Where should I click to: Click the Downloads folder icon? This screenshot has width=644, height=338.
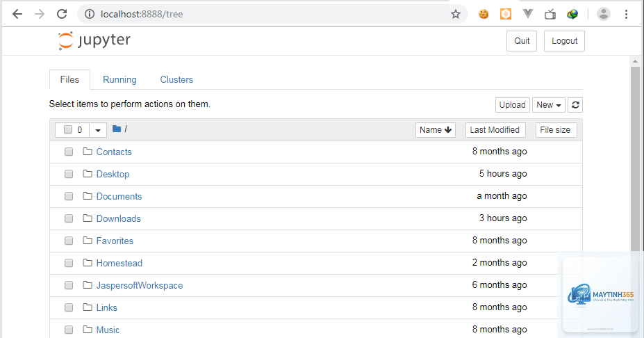click(87, 218)
